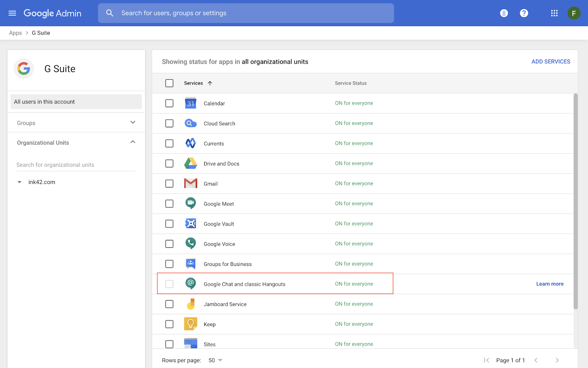This screenshot has width=588, height=368.
Task: Click ON for everyone status for Calendar
Action: click(354, 103)
